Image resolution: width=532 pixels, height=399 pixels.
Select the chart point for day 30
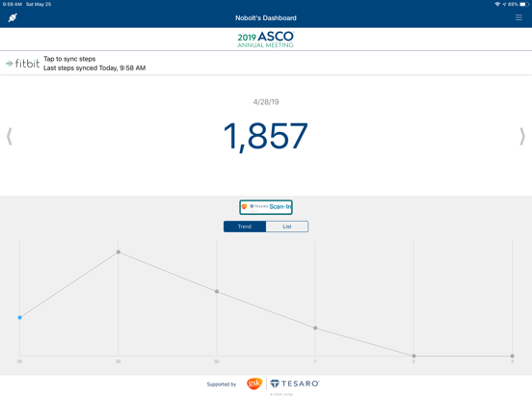pyautogui.click(x=217, y=291)
